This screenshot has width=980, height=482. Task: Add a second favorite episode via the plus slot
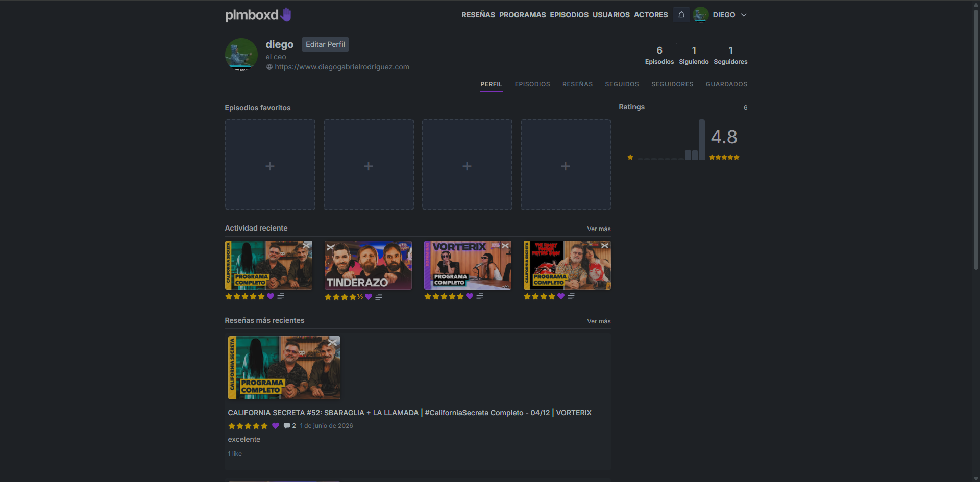[369, 164]
